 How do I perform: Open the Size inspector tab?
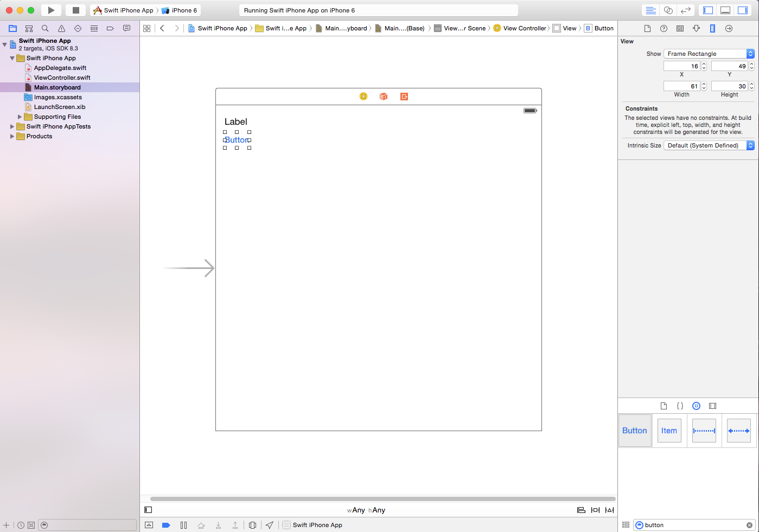(712, 28)
